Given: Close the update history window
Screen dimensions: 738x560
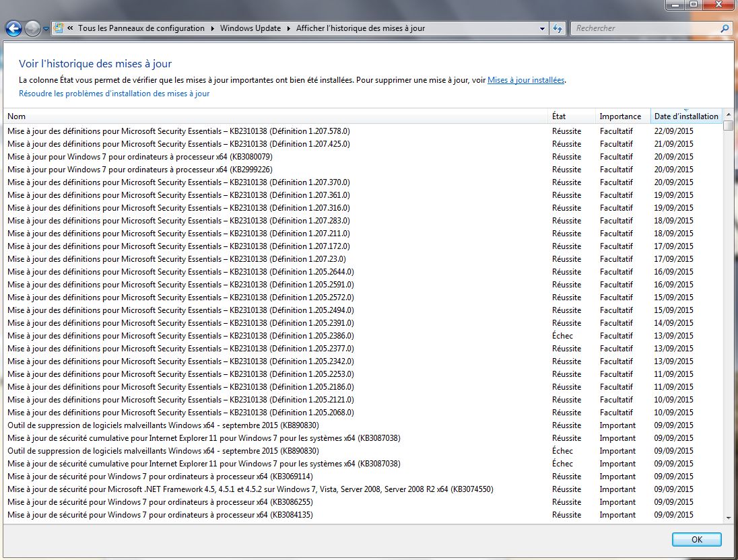Looking at the screenshot, I should click(718, 5).
